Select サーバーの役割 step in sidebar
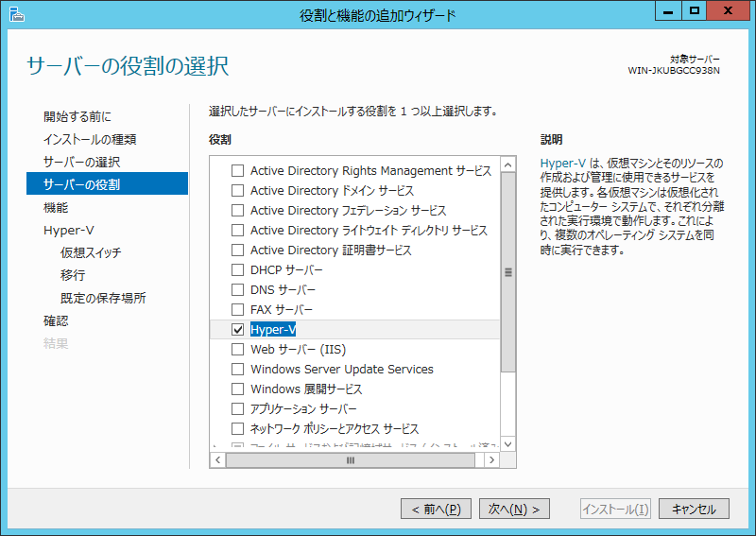756x536 pixels. click(x=107, y=183)
